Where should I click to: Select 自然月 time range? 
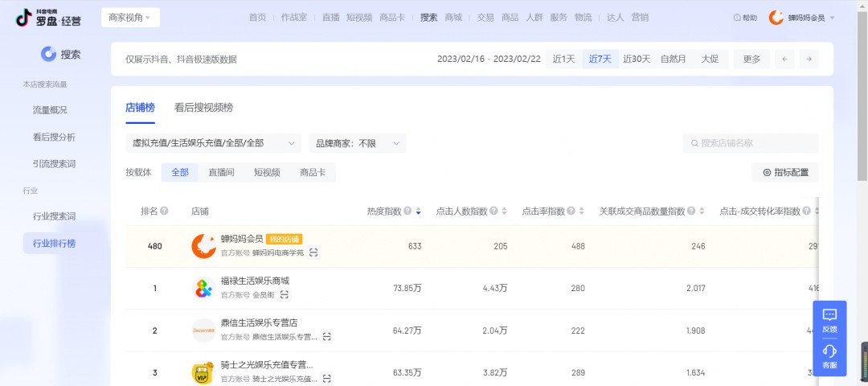point(674,60)
